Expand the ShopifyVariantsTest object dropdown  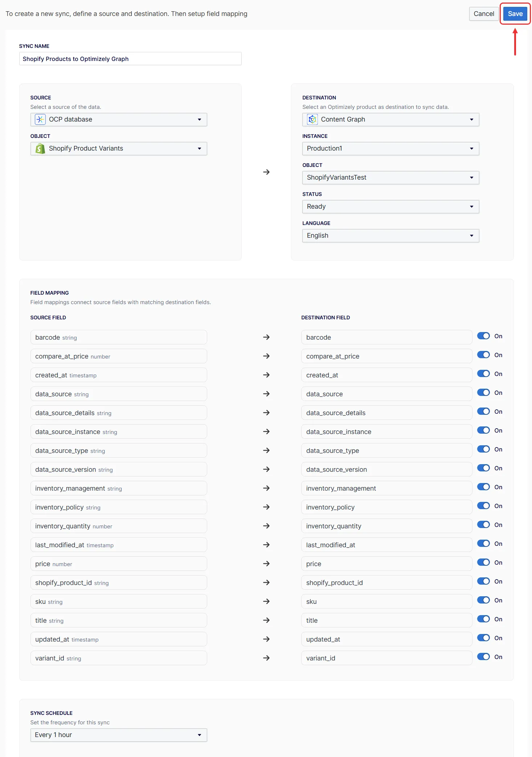click(390, 177)
